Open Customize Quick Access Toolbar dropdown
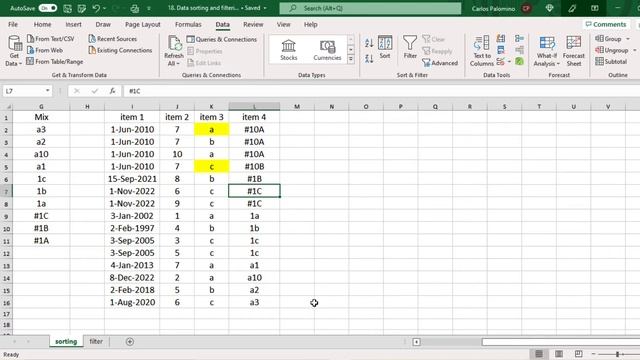640x360 pixels. click(x=149, y=8)
